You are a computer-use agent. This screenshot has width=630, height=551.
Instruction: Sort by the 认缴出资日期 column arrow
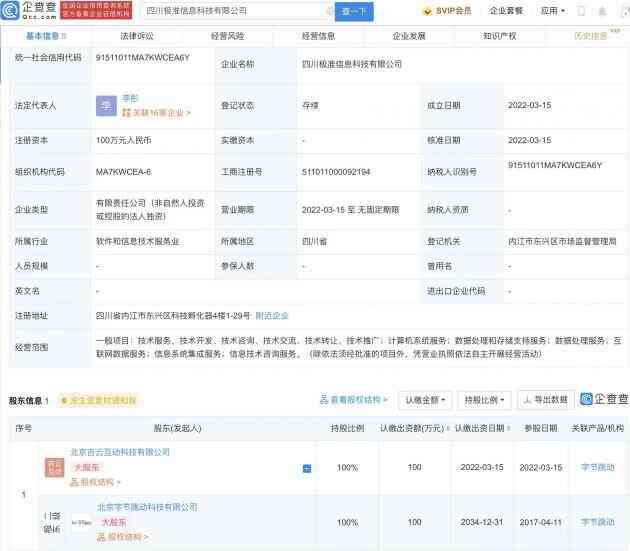point(509,429)
